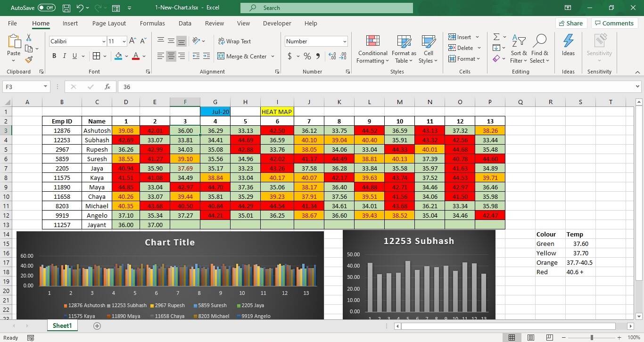This screenshot has height=342, width=644.
Task: Click the AutoSum icon
Action: [495, 37]
